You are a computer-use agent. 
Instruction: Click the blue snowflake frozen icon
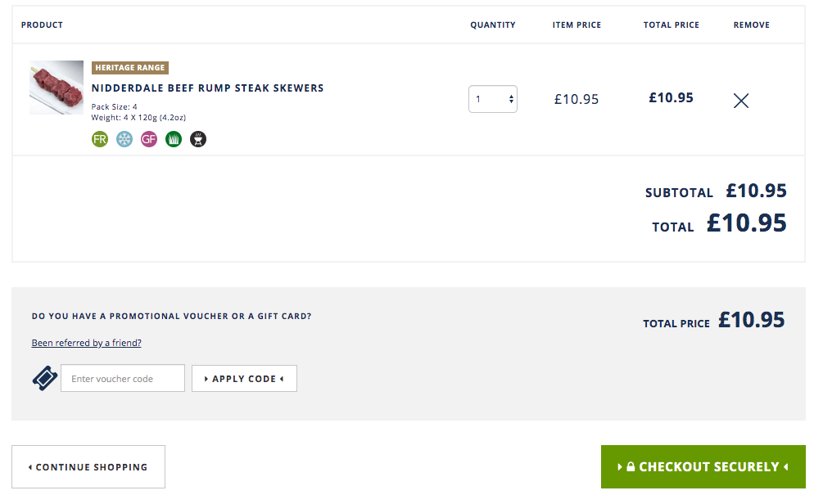(124, 139)
